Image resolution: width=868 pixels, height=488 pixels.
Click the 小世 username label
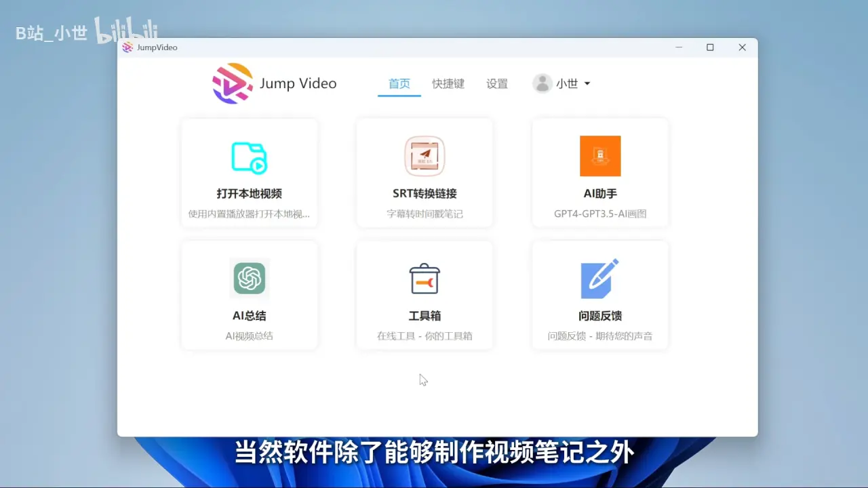coord(567,84)
